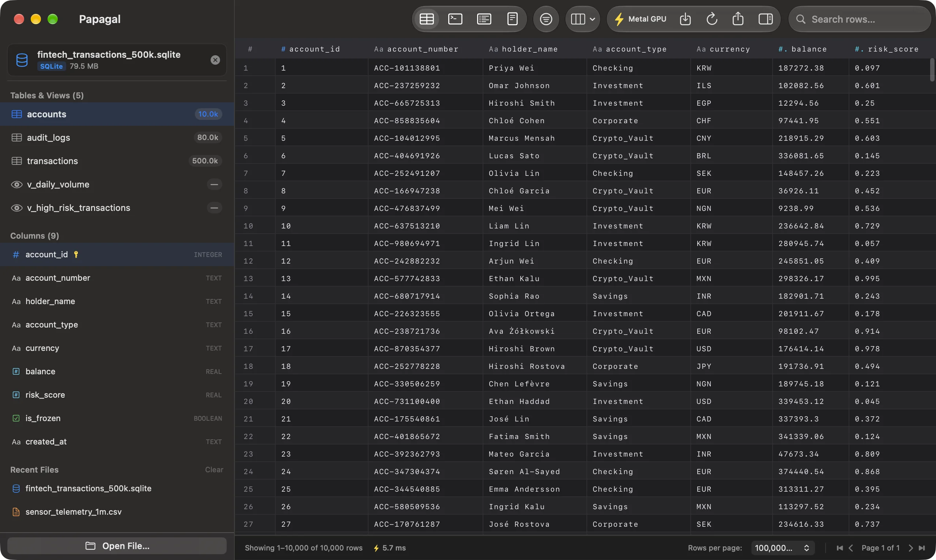This screenshot has width=936, height=560.
Task: Open recent file sensor_telemetry_1m.csv
Action: [x=117, y=512]
